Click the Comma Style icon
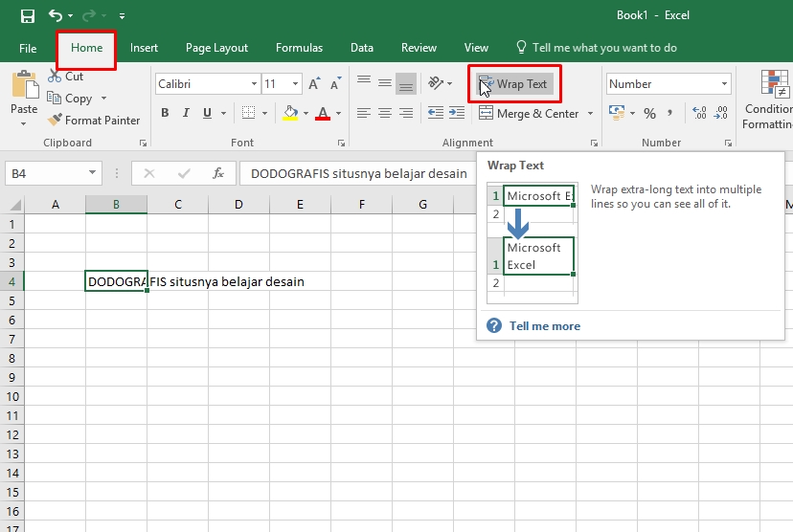Image resolution: width=793 pixels, height=532 pixels. coord(670,113)
